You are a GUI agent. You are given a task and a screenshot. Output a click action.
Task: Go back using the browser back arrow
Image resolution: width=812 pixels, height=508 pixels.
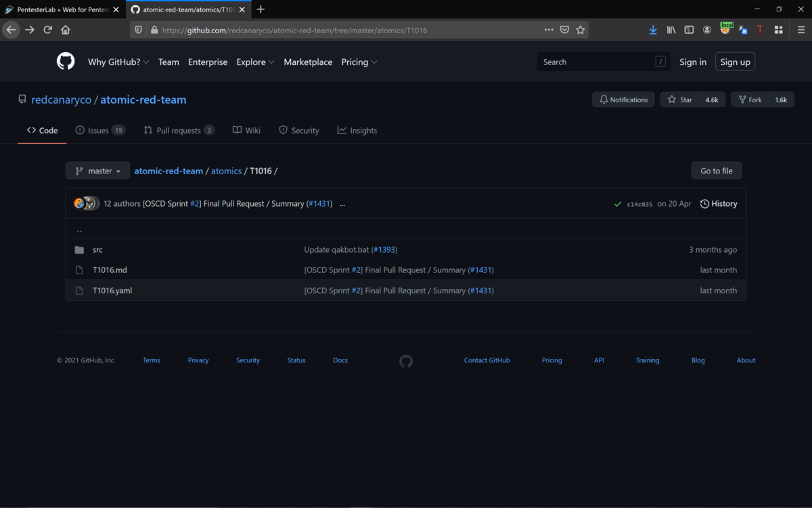[11, 30]
